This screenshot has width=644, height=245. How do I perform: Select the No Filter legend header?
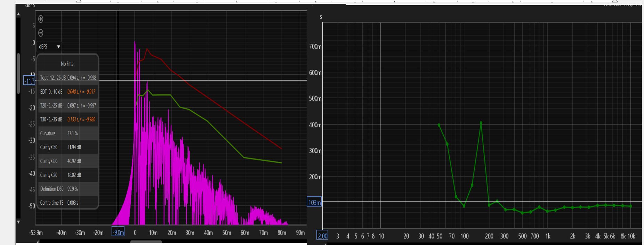point(68,64)
